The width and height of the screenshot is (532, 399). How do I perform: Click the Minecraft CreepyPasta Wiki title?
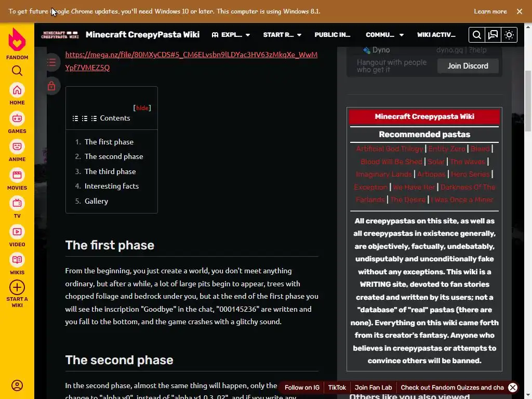coord(142,35)
